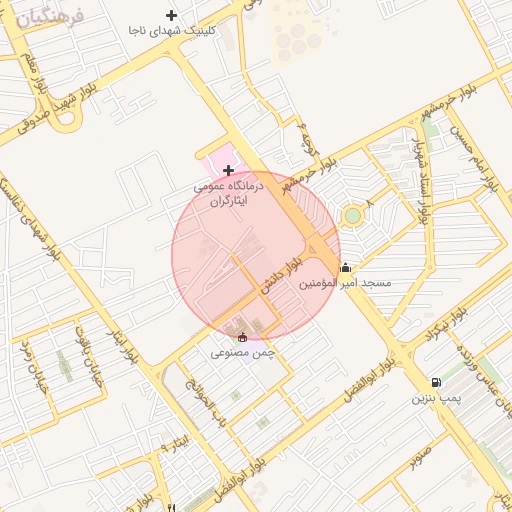
Task: Click the cross icon above کلینیک شهدای ناجا
Action: tap(171, 15)
